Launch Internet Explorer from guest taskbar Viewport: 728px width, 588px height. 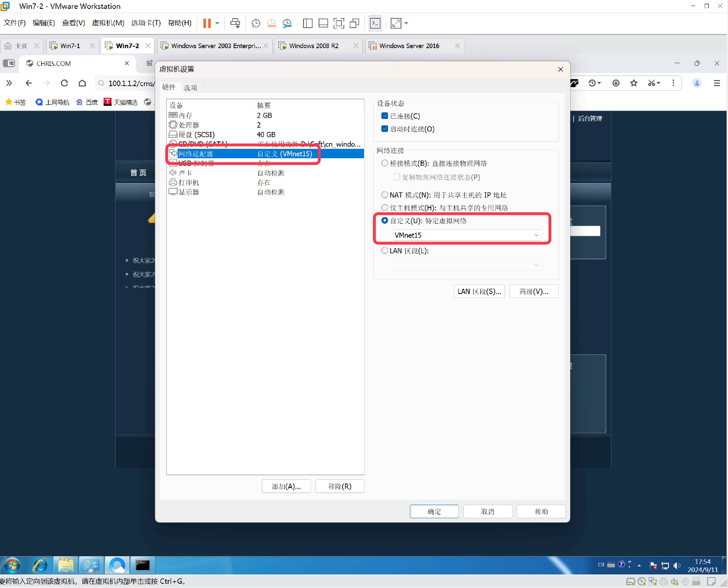click(x=40, y=566)
